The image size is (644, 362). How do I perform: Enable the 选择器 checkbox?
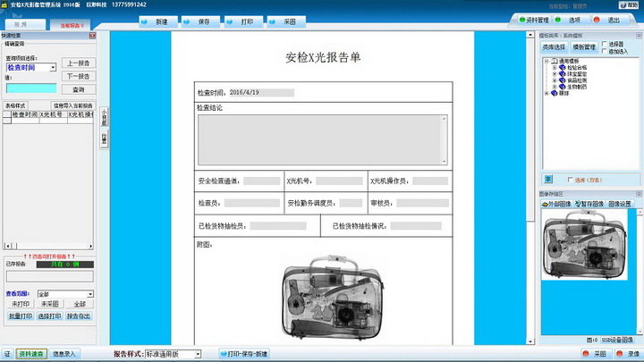605,43
